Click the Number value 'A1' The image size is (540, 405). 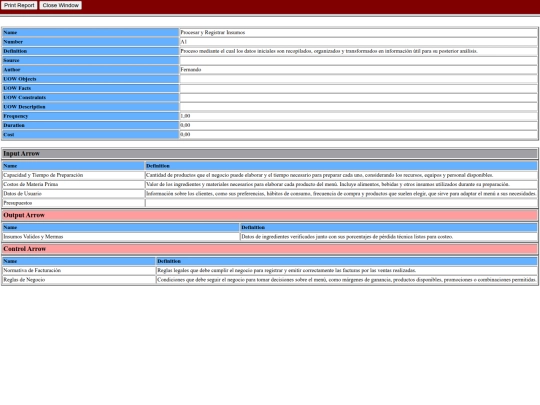184,42
